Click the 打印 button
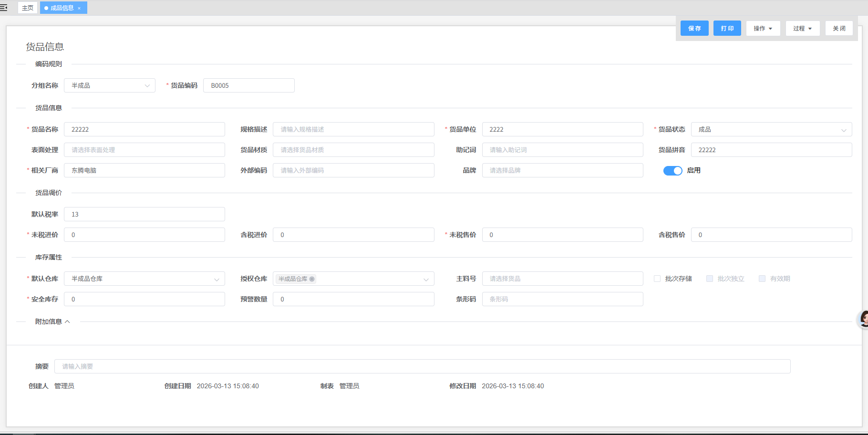 coord(727,29)
